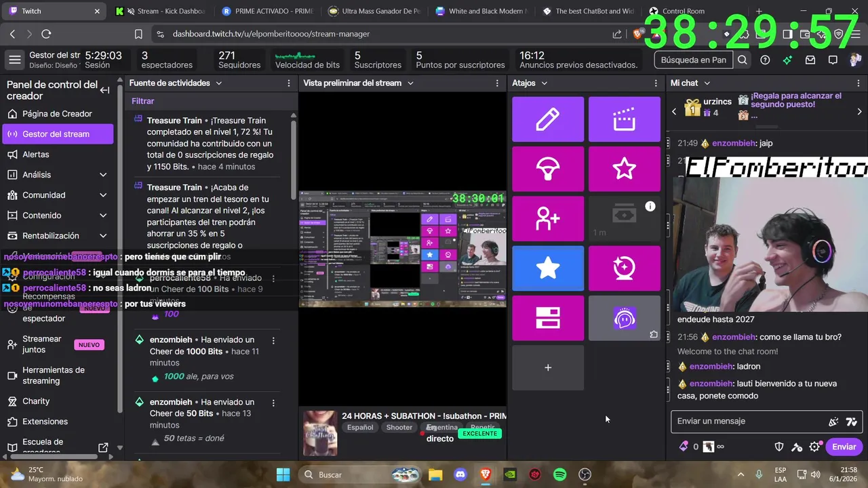This screenshot has height=488, width=868.
Task: Open three-dot menu of stream preview panel
Action: coord(497,83)
